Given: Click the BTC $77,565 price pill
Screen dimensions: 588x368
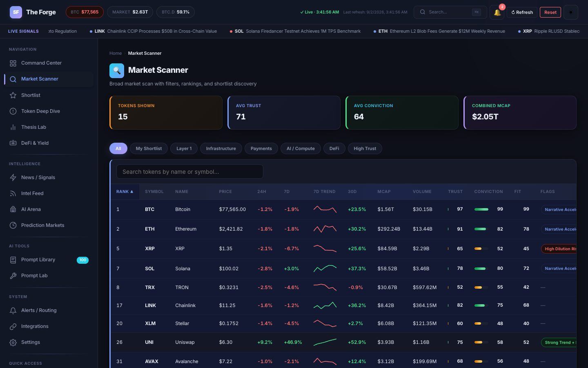Looking at the screenshot, I should coord(85,12).
